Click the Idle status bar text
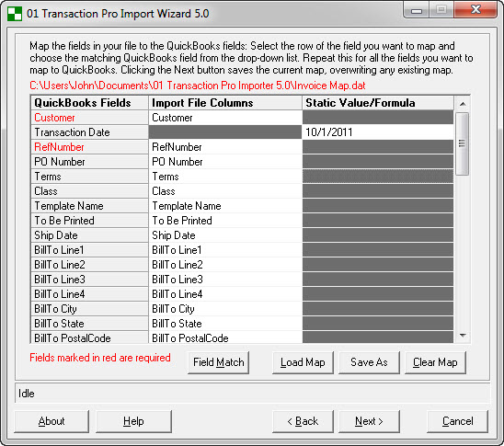The height and width of the screenshot is (446, 504). click(27, 394)
